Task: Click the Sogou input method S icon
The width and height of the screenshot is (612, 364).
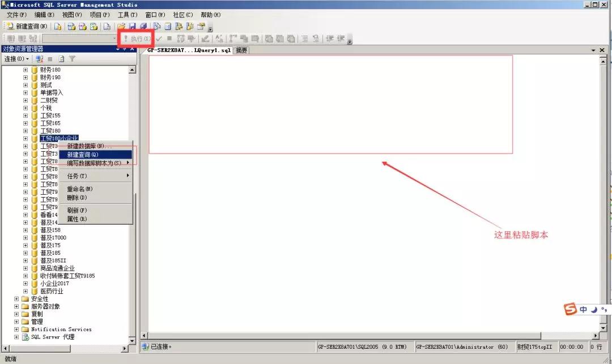Action: pyautogui.click(x=571, y=309)
